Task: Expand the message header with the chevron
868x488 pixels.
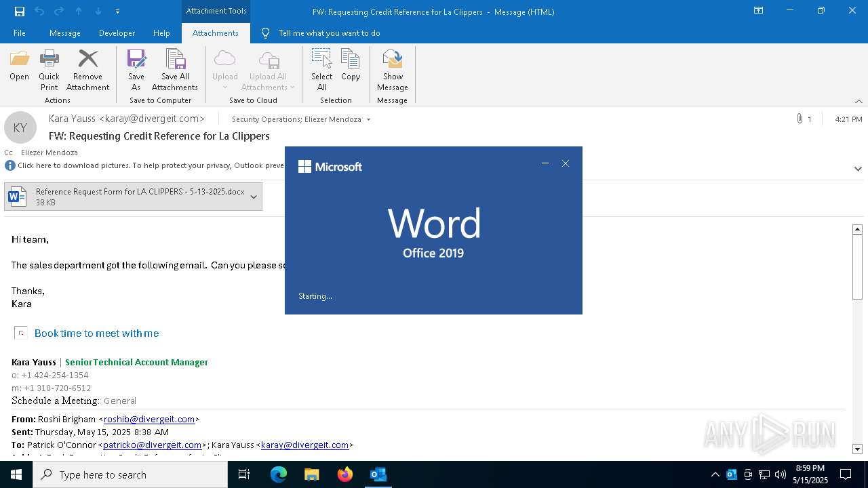Action: (x=858, y=169)
